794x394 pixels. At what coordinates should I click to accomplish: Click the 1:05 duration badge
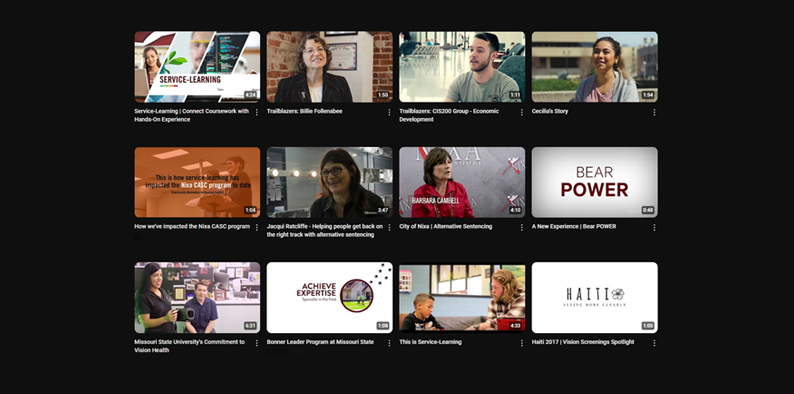tap(648, 326)
